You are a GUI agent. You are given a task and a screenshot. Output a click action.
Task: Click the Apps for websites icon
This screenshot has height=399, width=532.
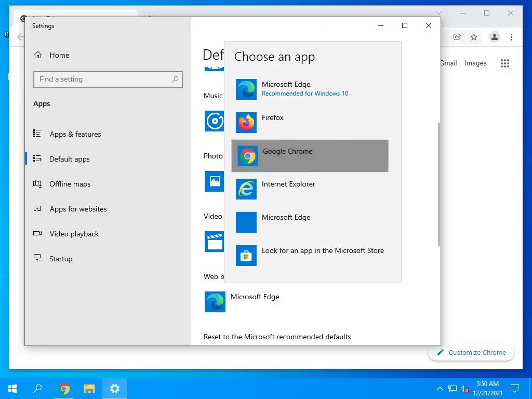(x=37, y=208)
